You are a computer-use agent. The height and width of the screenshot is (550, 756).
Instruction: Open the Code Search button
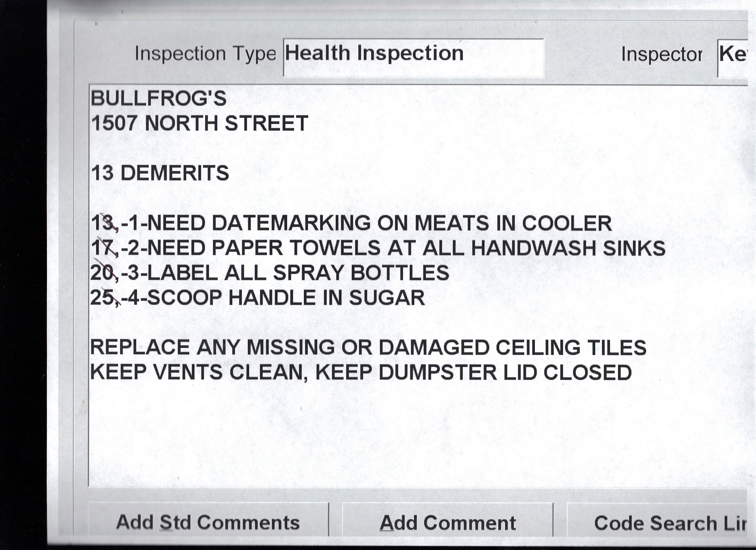point(664,523)
